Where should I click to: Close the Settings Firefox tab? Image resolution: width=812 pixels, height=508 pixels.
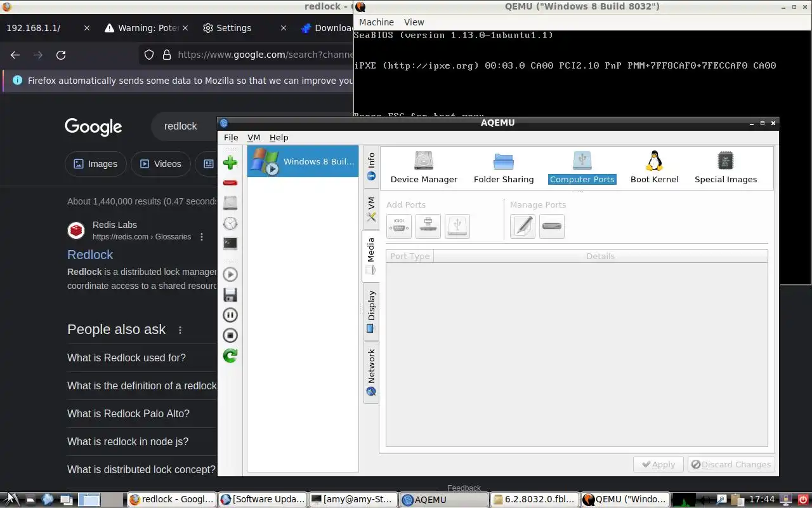284,28
